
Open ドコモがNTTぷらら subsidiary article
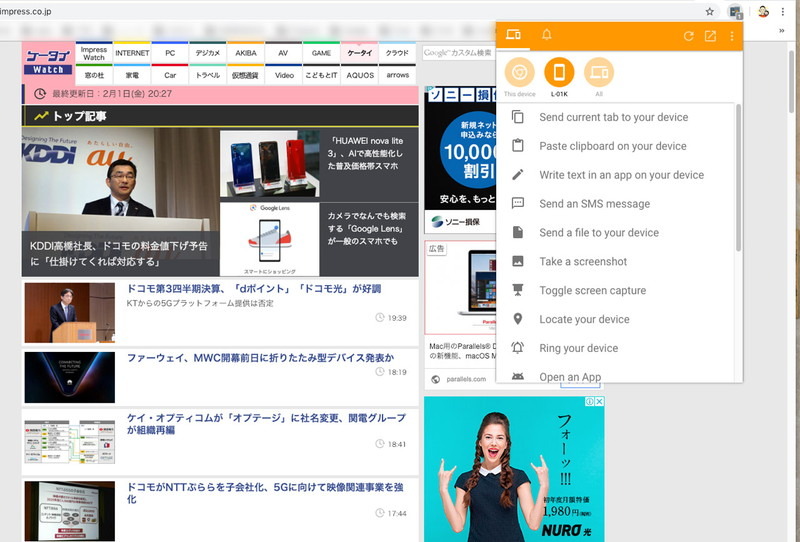point(265,493)
